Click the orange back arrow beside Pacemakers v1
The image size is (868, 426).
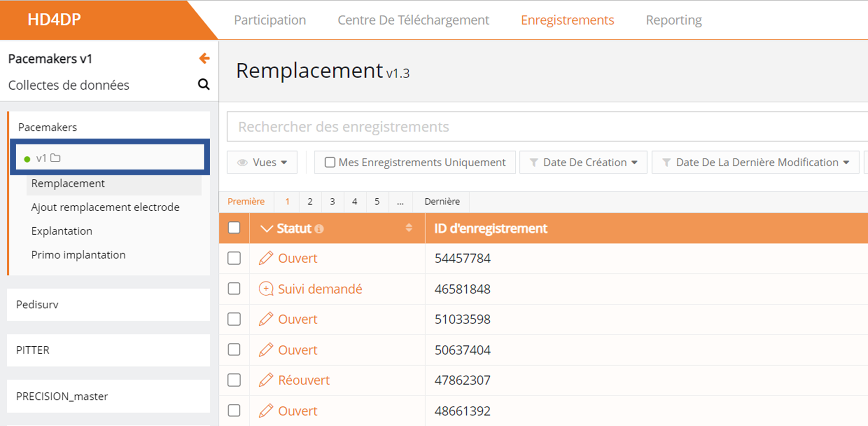204,58
